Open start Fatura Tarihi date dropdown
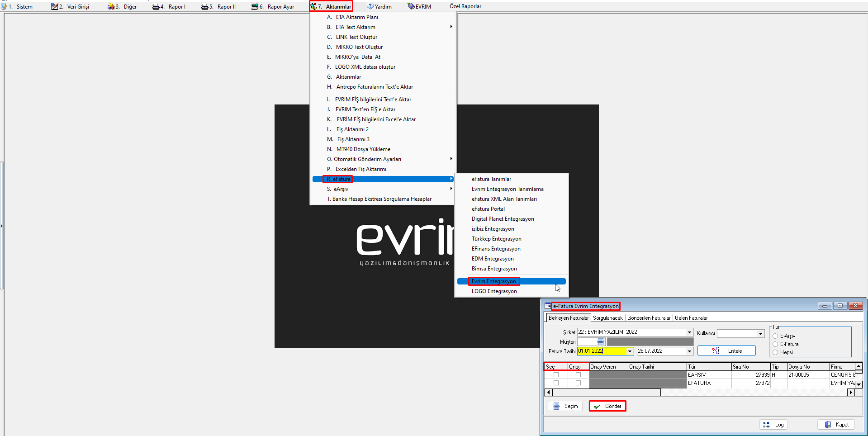 click(x=630, y=351)
